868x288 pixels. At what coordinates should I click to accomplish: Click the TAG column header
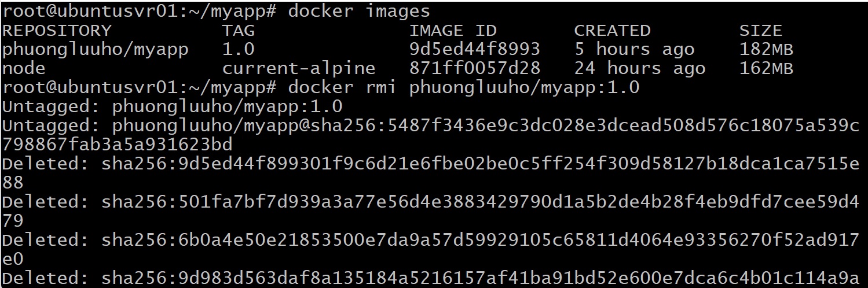coord(238,31)
